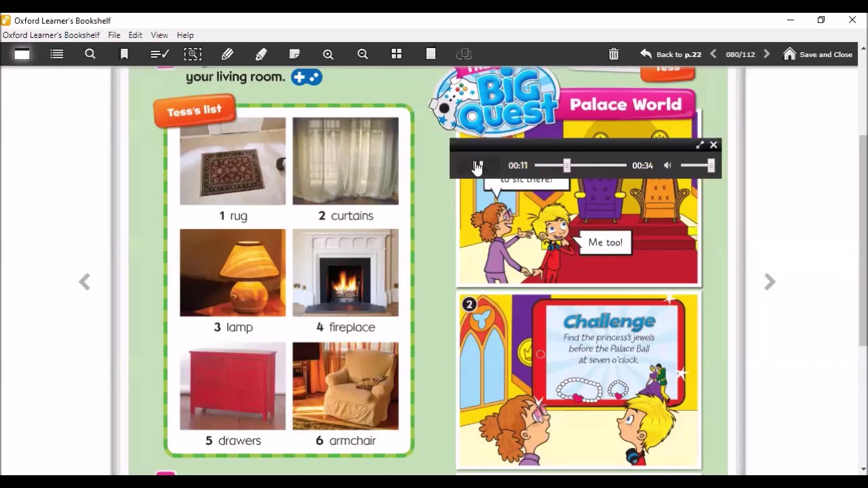Image resolution: width=868 pixels, height=488 pixels.
Task: Click the lamp picture
Action: [x=233, y=272]
